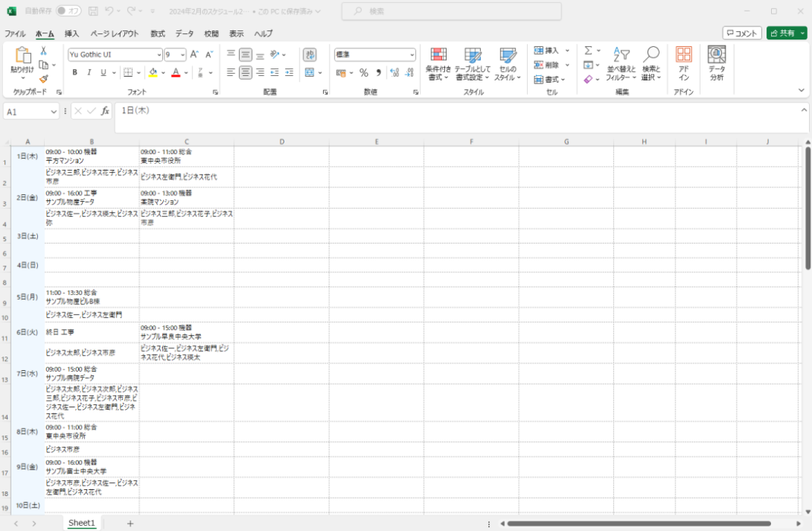Click the red font color swatch
This screenshot has height=531, width=812.
click(x=175, y=73)
